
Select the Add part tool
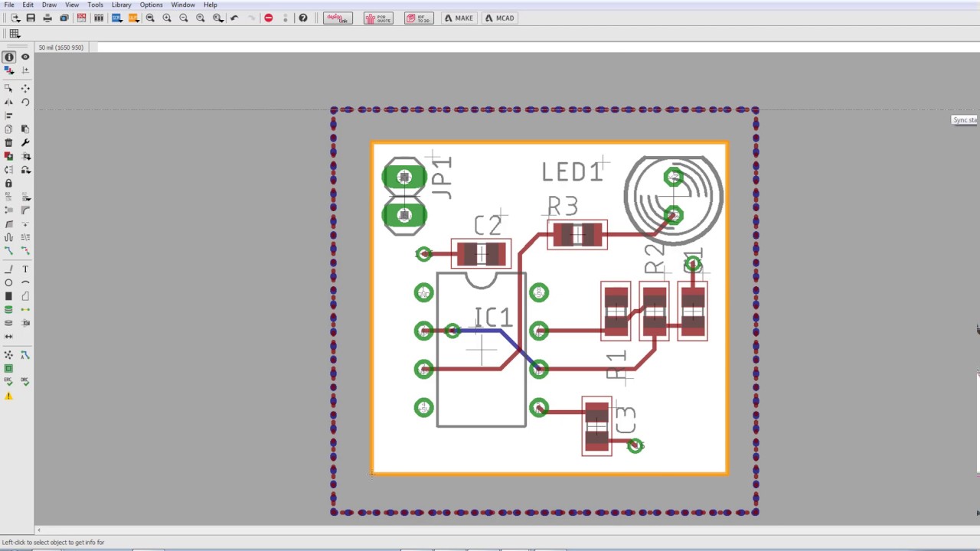(x=8, y=156)
